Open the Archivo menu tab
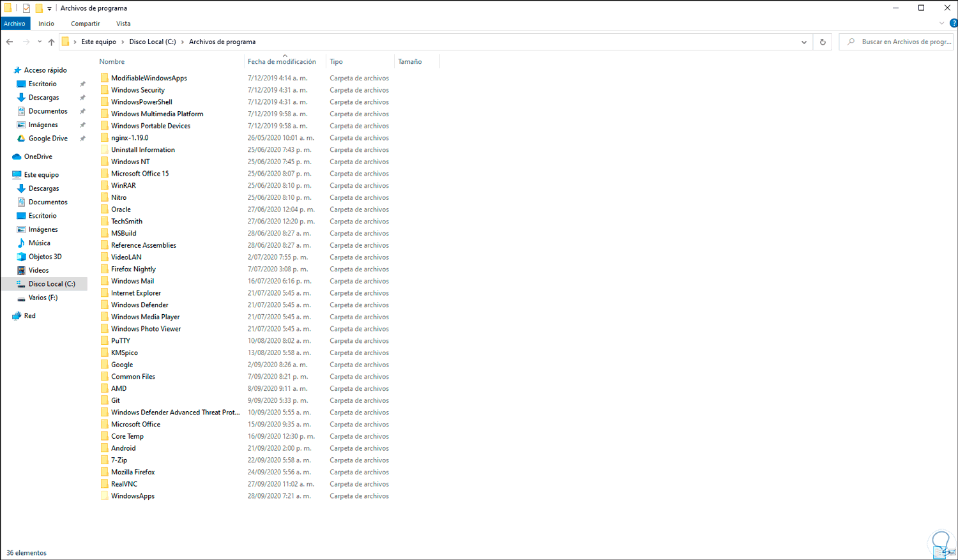 tap(15, 24)
